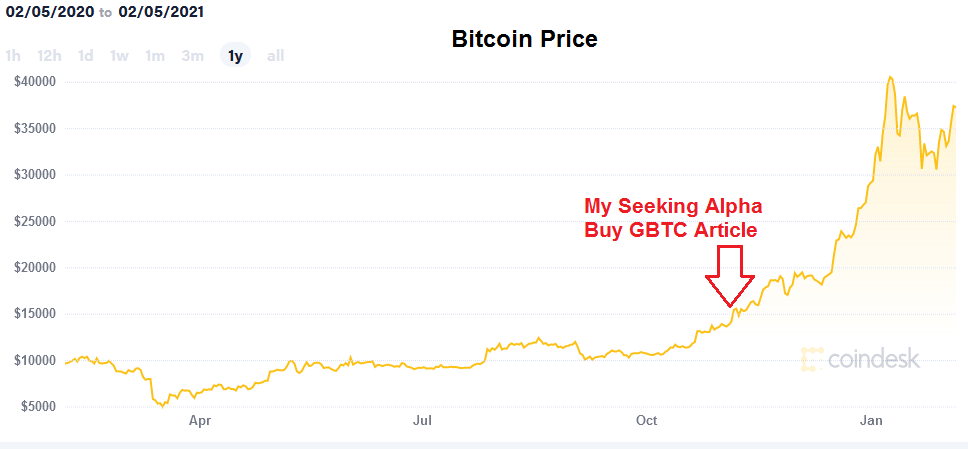This screenshot has width=968, height=449.
Task: Click the Apr x-axis label
Action: 200,422
